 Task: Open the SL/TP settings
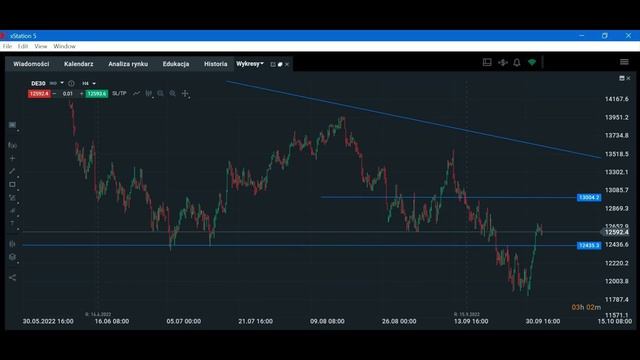(x=119, y=93)
